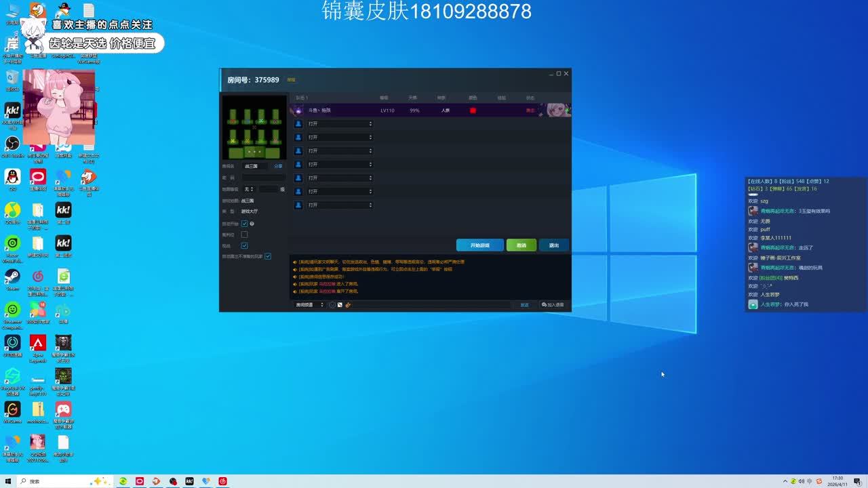This screenshot has height=488, width=868.
Task: Click the Share link beside room name
Action: coord(278,166)
